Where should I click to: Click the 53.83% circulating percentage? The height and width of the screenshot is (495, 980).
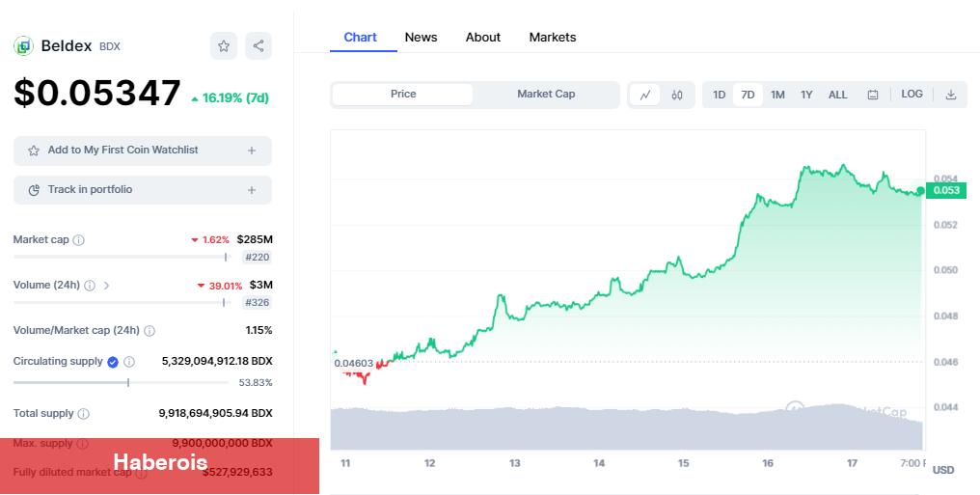pos(256,382)
